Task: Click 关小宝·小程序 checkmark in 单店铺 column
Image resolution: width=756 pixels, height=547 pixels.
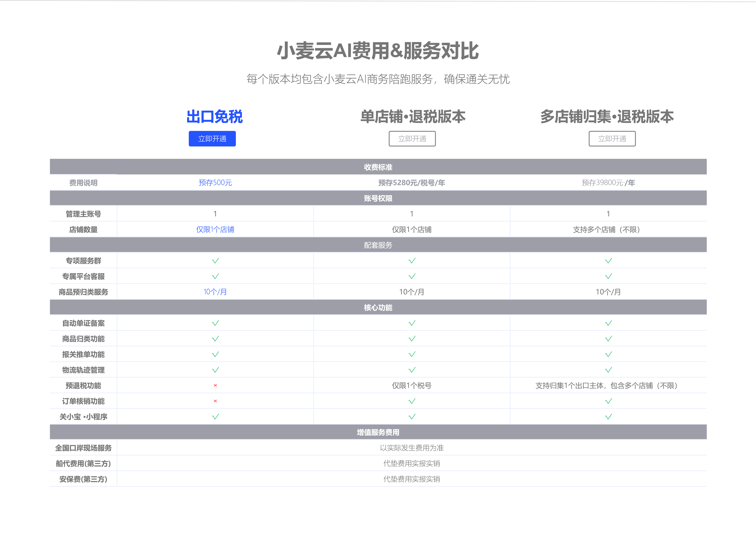Action: coord(412,416)
